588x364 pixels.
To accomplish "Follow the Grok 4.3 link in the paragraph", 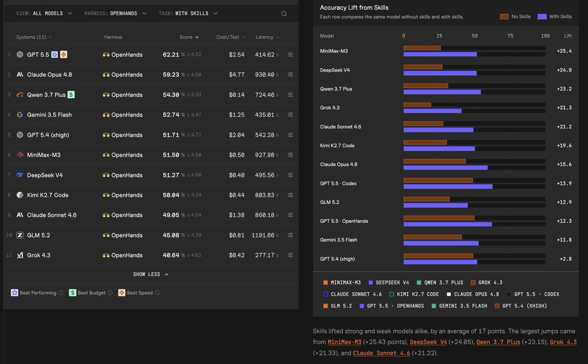I will click(x=563, y=342).
